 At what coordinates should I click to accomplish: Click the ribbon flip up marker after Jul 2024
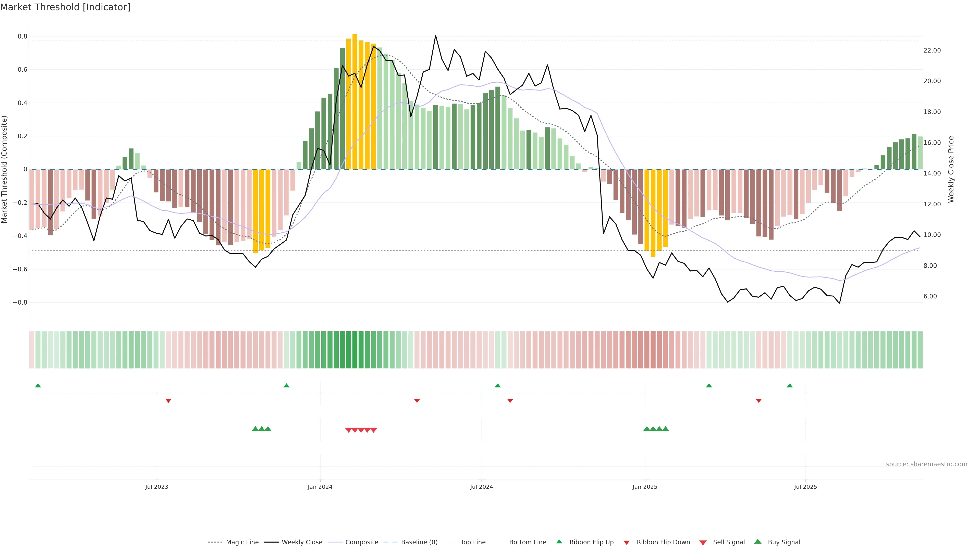pos(498,386)
